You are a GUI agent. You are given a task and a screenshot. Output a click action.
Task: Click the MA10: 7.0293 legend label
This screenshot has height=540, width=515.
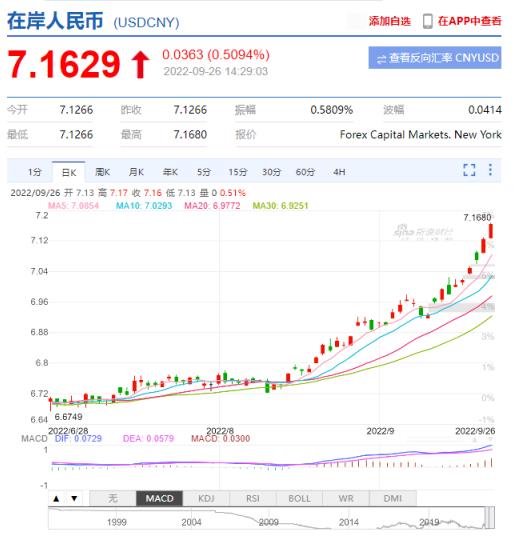pos(144,206)
